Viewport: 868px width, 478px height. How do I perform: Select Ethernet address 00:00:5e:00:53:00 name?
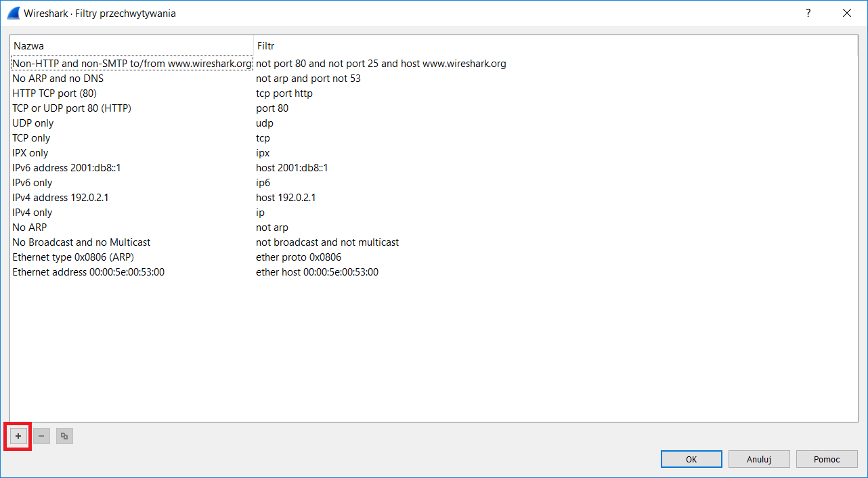tap(89, 272)
